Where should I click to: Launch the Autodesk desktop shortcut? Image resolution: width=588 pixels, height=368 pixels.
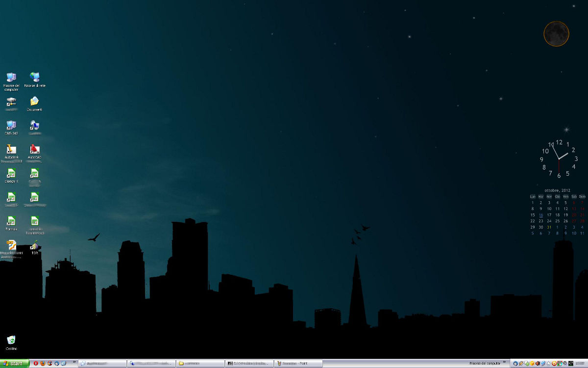point(11,149)
